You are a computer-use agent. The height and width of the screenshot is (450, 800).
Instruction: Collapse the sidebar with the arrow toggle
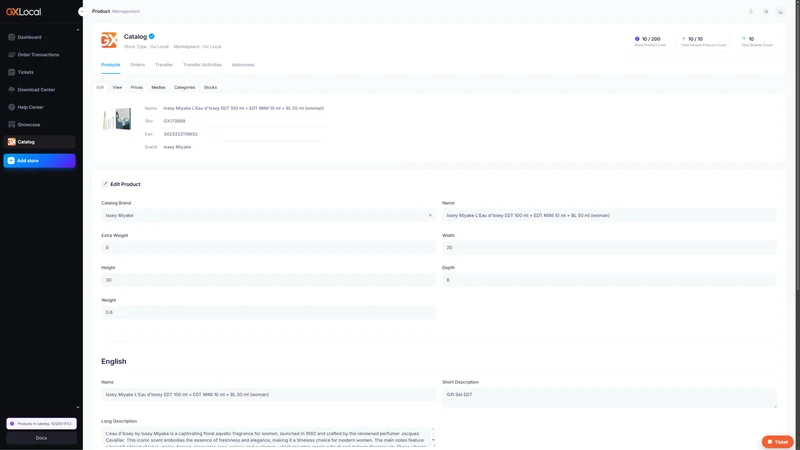pyautogui.click(x=81, y=11)
